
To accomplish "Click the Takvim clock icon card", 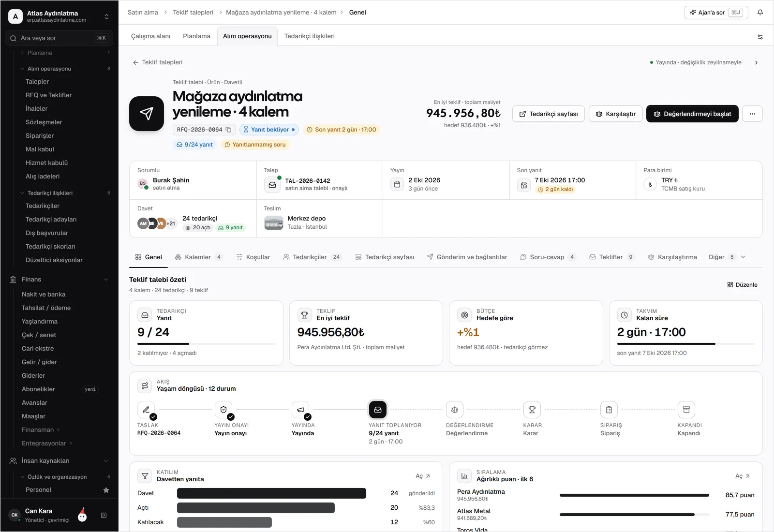I will tap(625, 315).
